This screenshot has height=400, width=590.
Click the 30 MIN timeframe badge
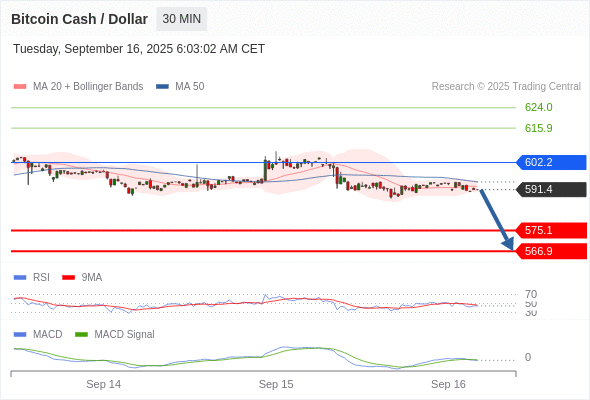click(181, 19)
